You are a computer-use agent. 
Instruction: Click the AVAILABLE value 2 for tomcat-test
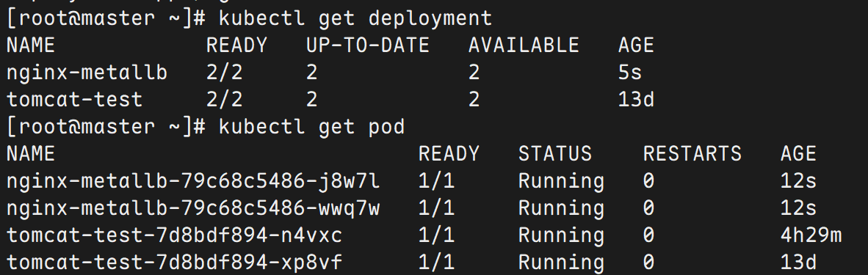click(474, 100)
